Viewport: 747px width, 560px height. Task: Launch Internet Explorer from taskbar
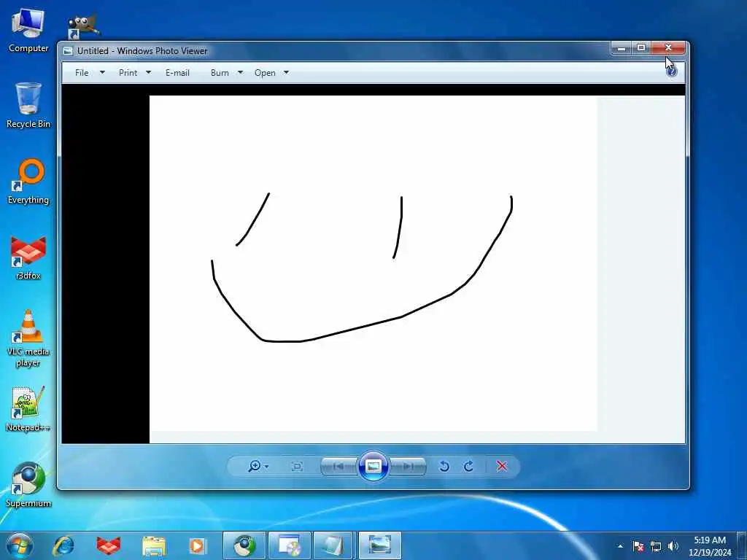63,545
